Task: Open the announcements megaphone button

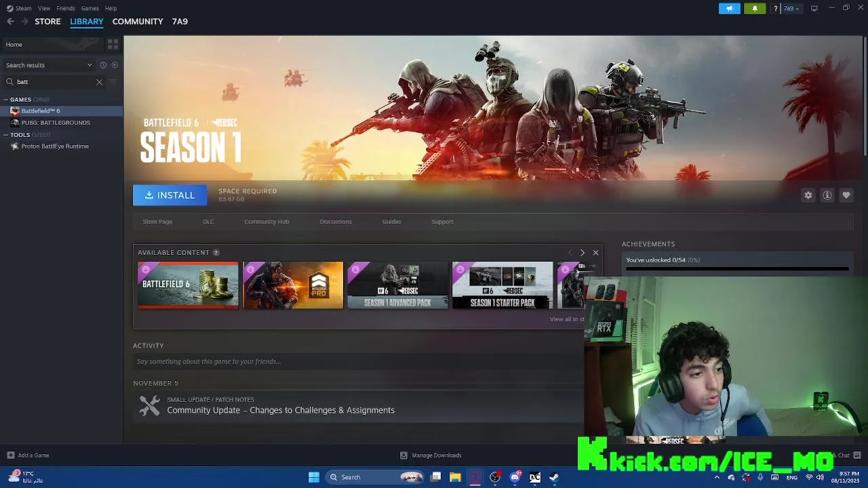Action: coord(730,8)
